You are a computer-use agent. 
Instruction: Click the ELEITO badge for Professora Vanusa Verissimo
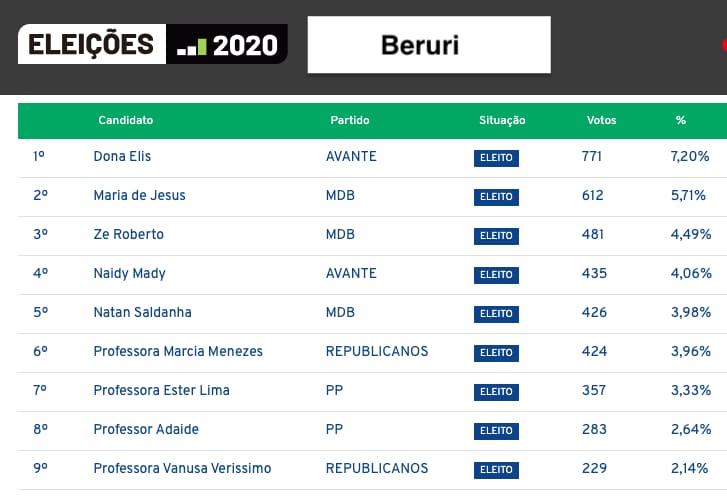pyautogui.click(x=496, y=469)
